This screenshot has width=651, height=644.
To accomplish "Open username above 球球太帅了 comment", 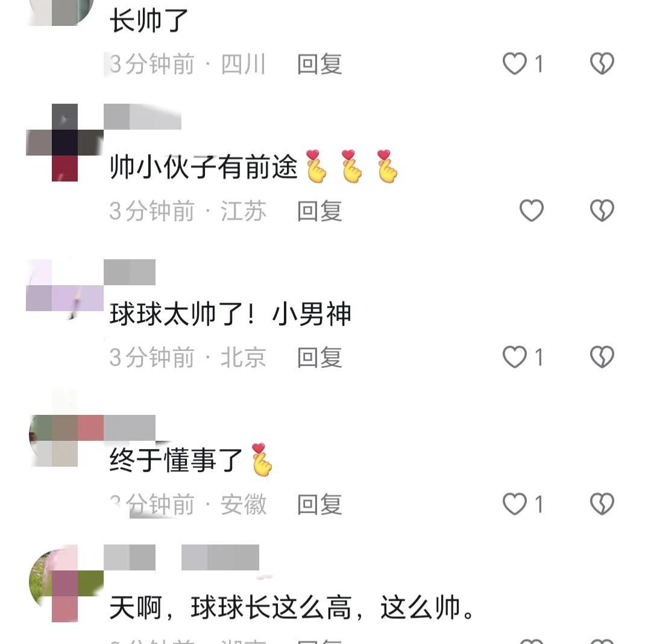I will [130, 273].
